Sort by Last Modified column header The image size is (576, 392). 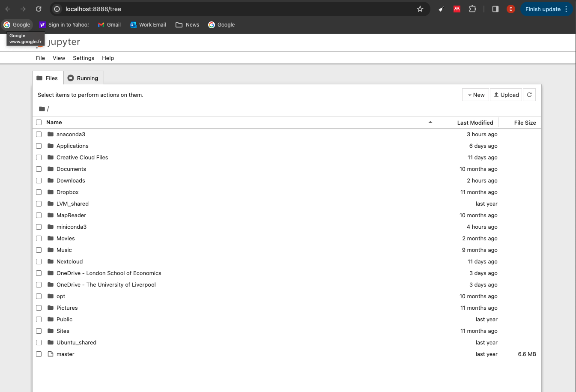pos(475,123)
